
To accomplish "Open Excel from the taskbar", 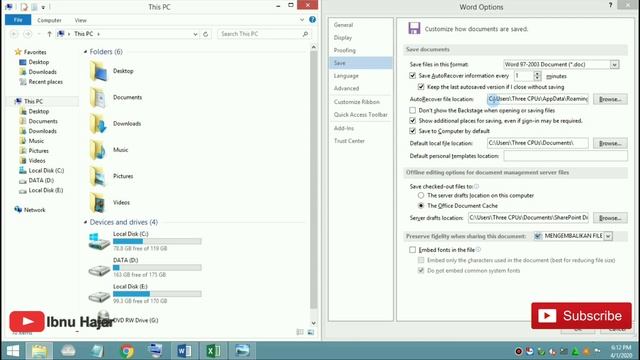I will [213, 351].
